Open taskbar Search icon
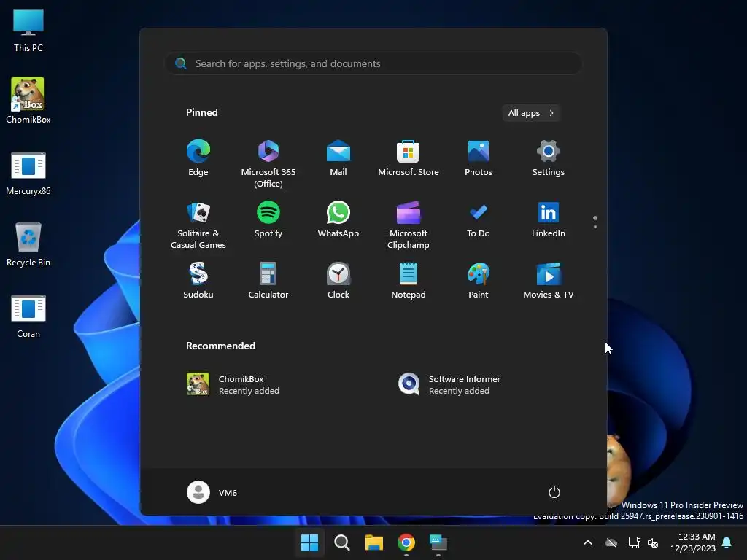747x560 pixels. 341,542
